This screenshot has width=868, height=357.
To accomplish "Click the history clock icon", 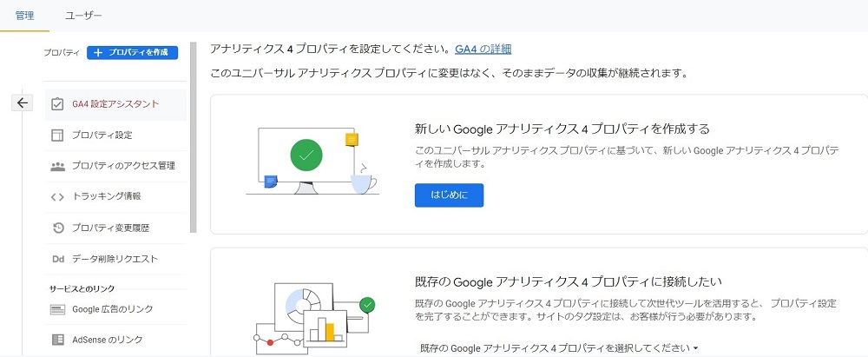I will pos(57,228).
